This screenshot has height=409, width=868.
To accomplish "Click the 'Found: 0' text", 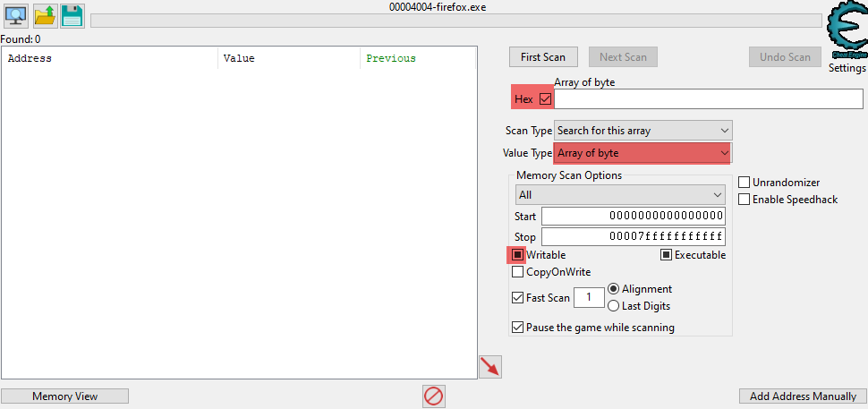I will [21, 39].
